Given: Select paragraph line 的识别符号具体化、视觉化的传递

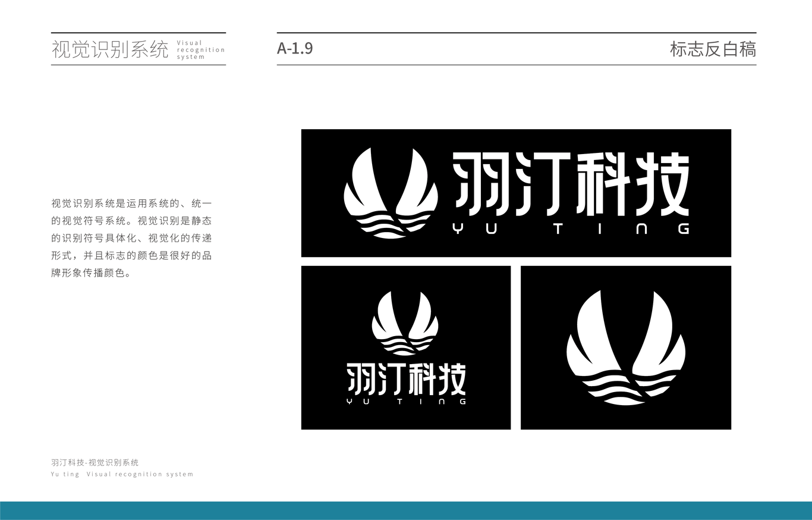Looking at the screenshot, I should 131,239.
